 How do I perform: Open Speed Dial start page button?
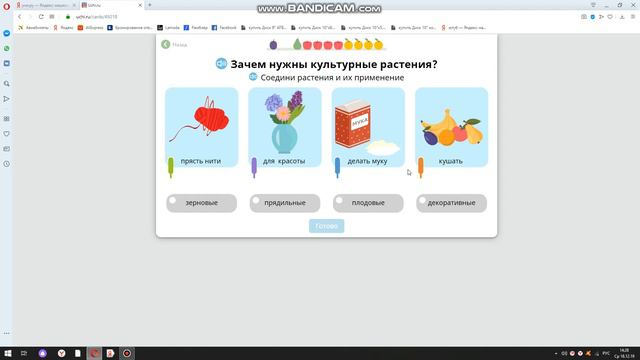[x=52, y=17]
